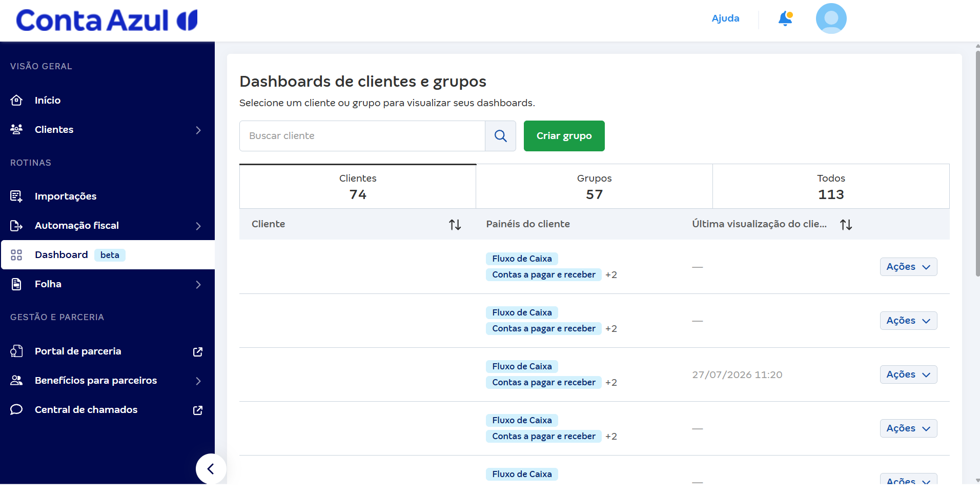Viewport: 980px width, 493px height.
Task: Click the Portal de parceria icon
Action: pyautogui.click(x=16, y=351)
